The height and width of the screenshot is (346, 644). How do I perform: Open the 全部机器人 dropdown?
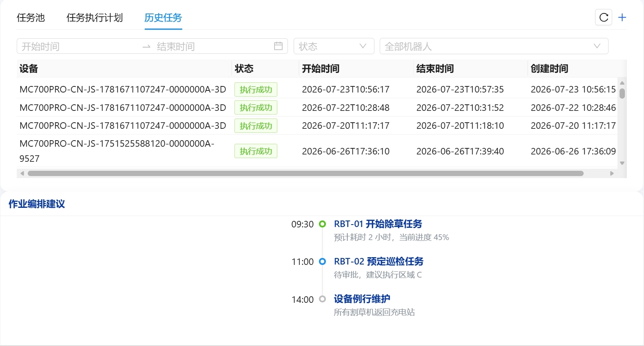tap(494, 46)
